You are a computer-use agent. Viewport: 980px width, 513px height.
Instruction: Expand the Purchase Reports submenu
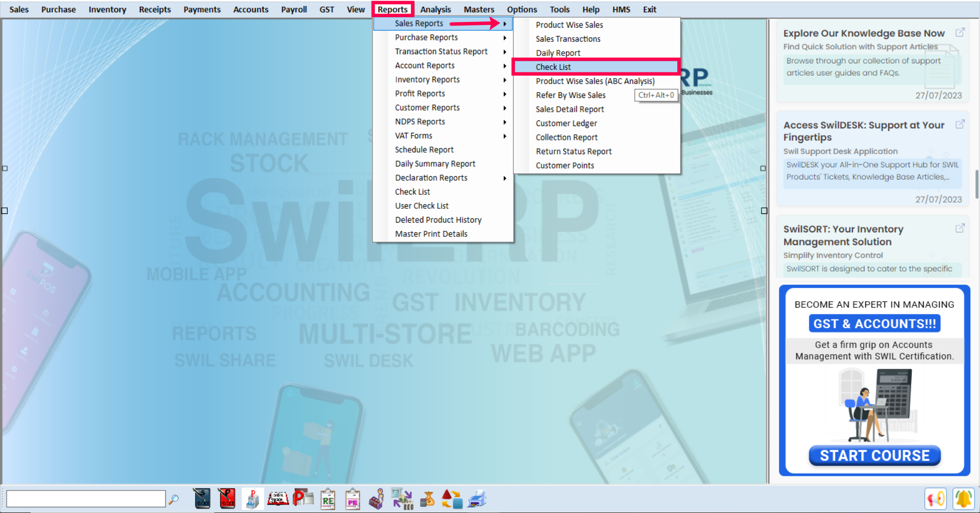pos(443,37)
